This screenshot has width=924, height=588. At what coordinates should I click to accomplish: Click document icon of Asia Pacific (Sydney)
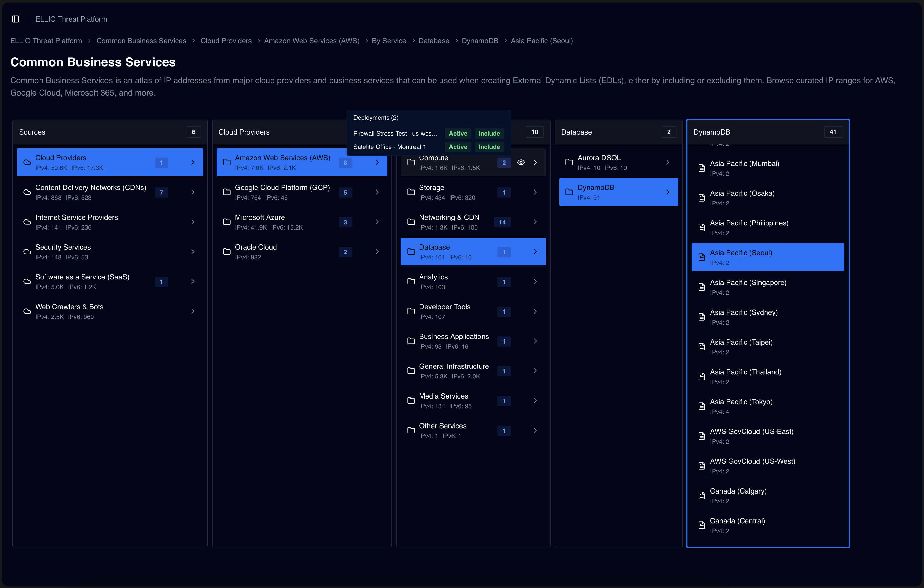[x=701, y=317]
